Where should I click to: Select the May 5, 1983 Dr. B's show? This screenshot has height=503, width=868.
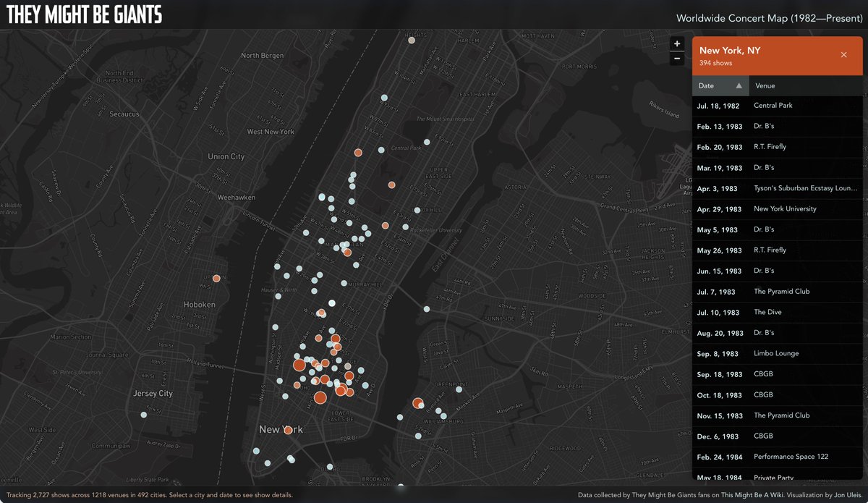coord(778,229)
